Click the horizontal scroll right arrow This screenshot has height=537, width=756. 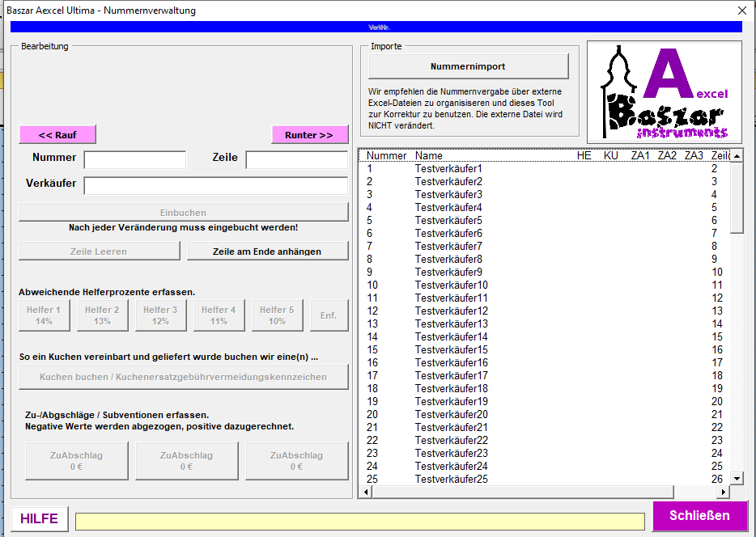tap(723, 492)
